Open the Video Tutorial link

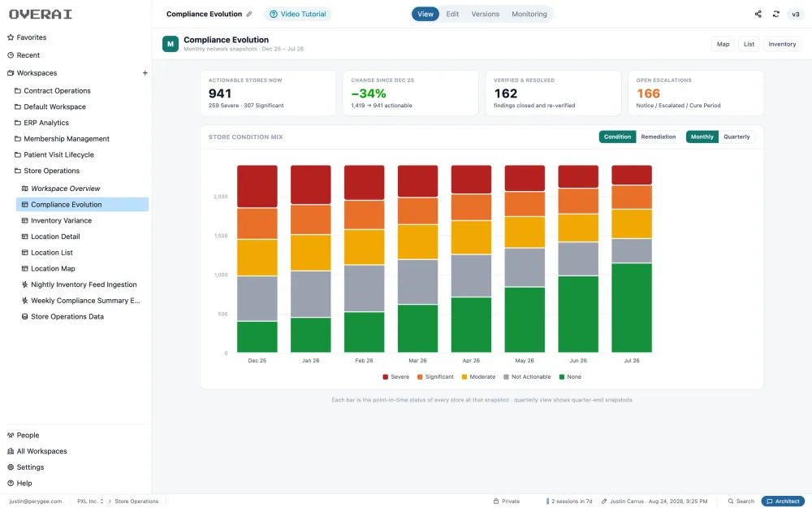tap(298, 14)
